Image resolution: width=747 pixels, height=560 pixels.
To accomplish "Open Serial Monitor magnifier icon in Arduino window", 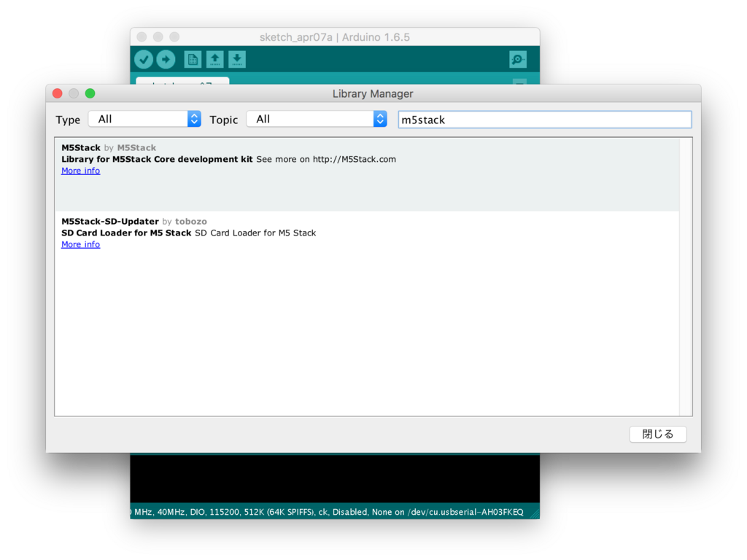I will pos(518,60).
